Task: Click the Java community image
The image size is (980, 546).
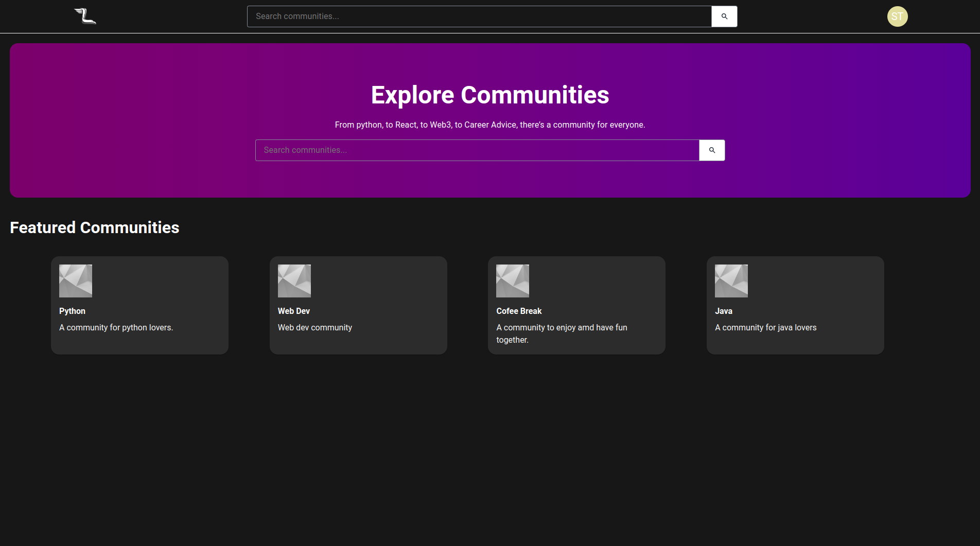Action: 731,280
